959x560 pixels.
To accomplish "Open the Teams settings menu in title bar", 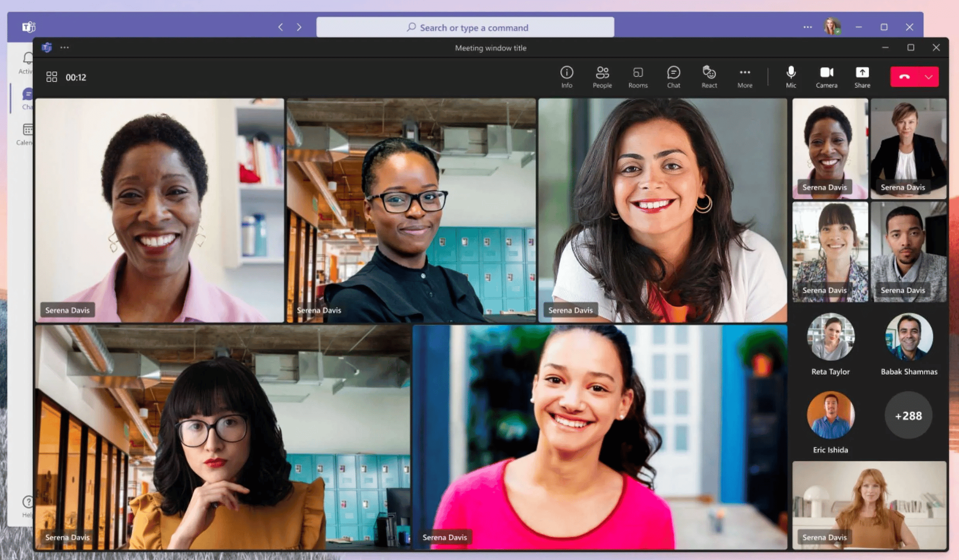I will coord(807,27).
